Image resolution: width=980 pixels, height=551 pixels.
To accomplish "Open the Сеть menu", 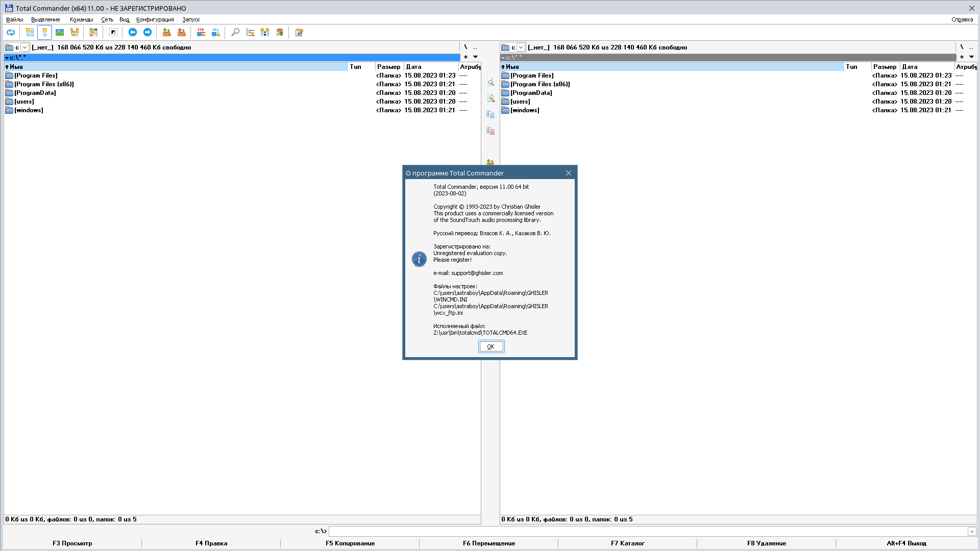I will coord(107,19).
